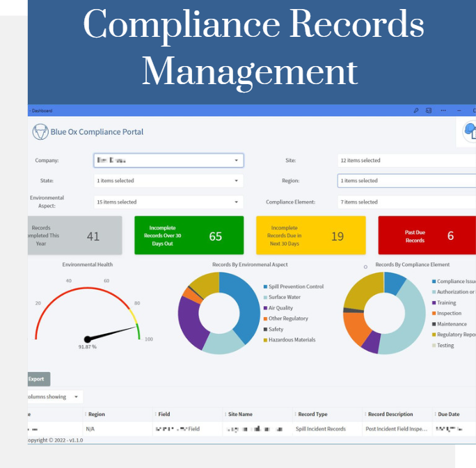Sort by the Site Name column header
Screen dimensions: 476x468
pos(240,414)
